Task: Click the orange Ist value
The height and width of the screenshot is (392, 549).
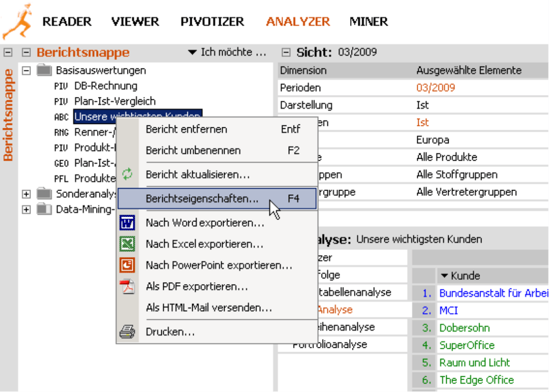Action: click(x=422, y=123)
